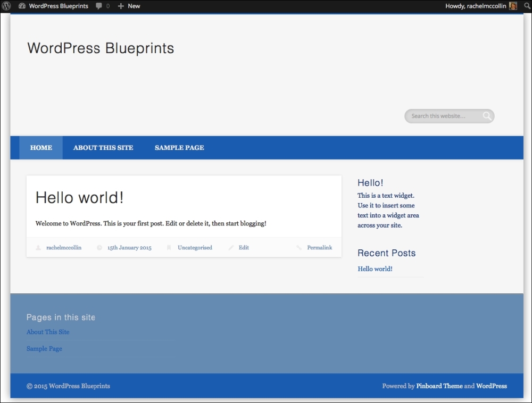This screenshot has height=403, width=532.
Task: Open the SAMPLE PAGE navigation item
Action: (x=179, y=148)
